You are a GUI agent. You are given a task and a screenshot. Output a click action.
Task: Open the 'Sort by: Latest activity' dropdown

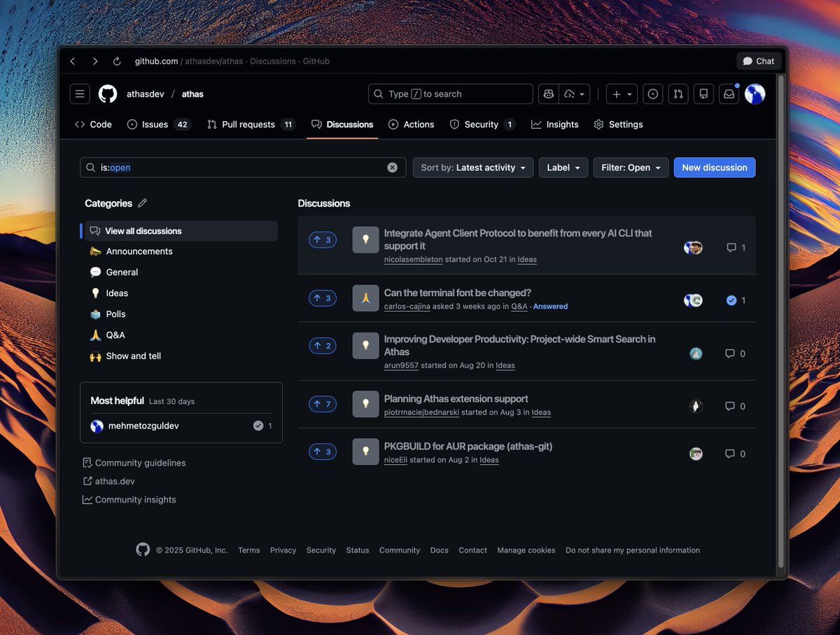point(473,167)
